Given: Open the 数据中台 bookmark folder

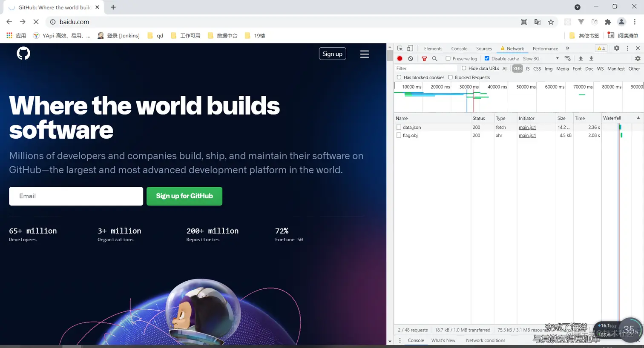Looking at the screenshot, I should (x=222, y=36).
